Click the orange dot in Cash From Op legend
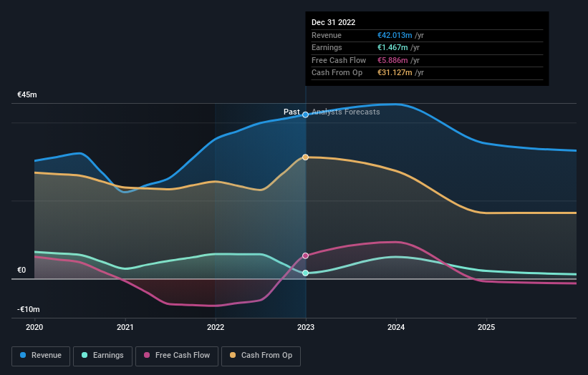Image resolution: width=588 pixels, height=375 pixels. point(233,355)
